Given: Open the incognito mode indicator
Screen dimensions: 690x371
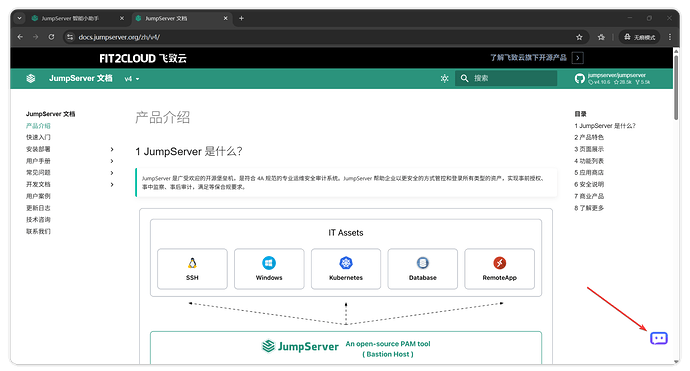Looking at the screenshot, I should pyautogui.click(x=639, y=37).
